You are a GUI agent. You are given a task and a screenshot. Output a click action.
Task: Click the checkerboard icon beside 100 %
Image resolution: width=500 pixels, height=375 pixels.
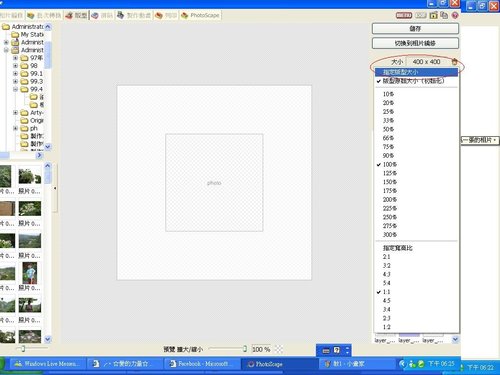[x=279, y=349]
